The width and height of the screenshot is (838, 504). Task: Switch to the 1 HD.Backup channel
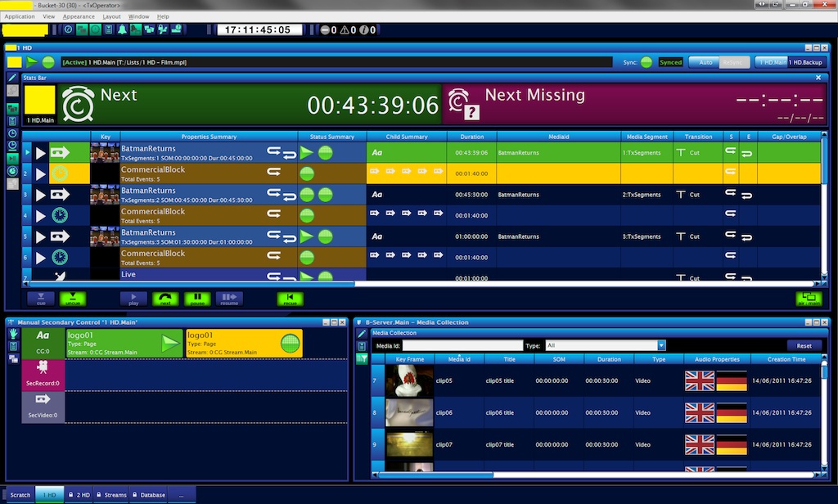(805, 62)
